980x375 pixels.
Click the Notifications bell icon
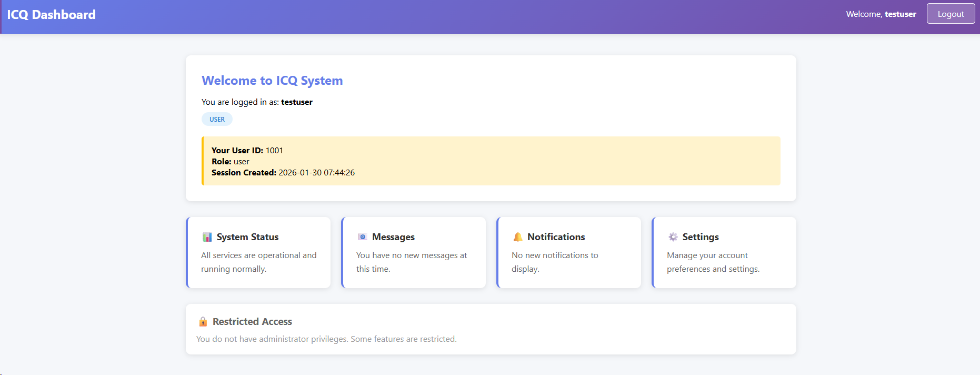(x=518, y=237)
